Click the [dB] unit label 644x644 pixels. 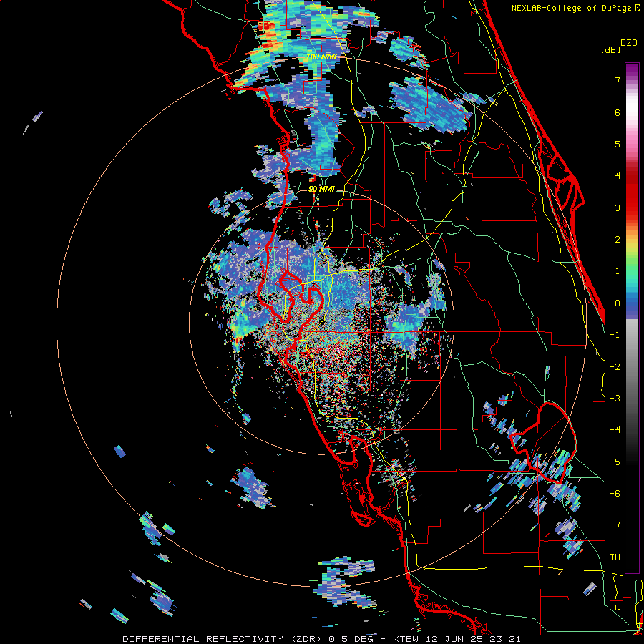(611, 49)
